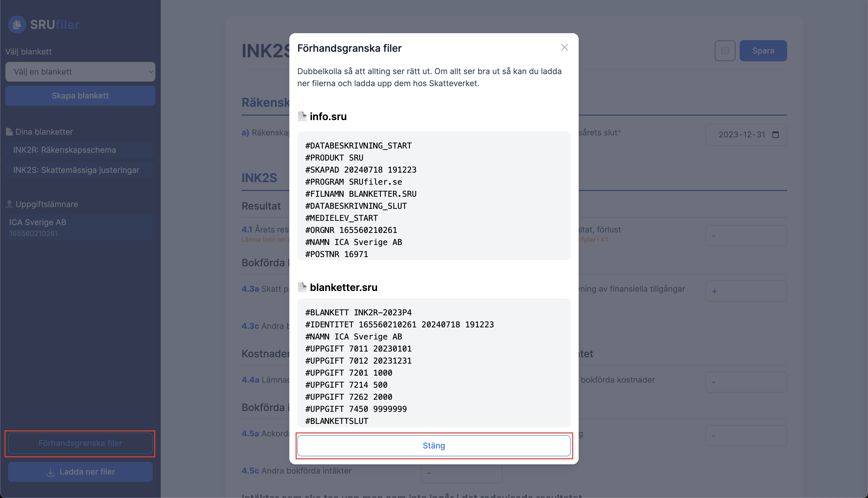Screen dimensions: 868x498
Task: Click the Stäng button
Action: (434, 446)
